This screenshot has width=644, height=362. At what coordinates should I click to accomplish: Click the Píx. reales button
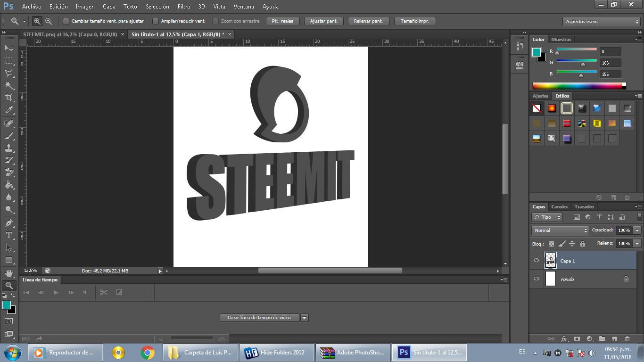282,21
